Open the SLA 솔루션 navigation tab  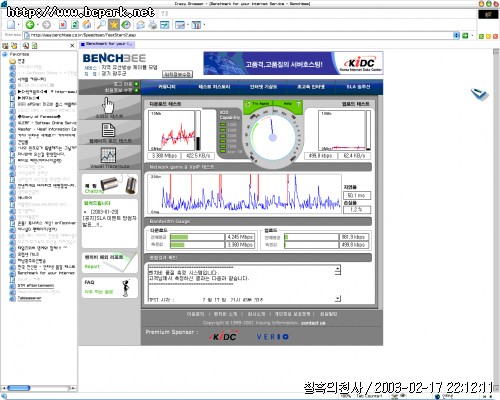pyautogui.click(x=358, y=87)
